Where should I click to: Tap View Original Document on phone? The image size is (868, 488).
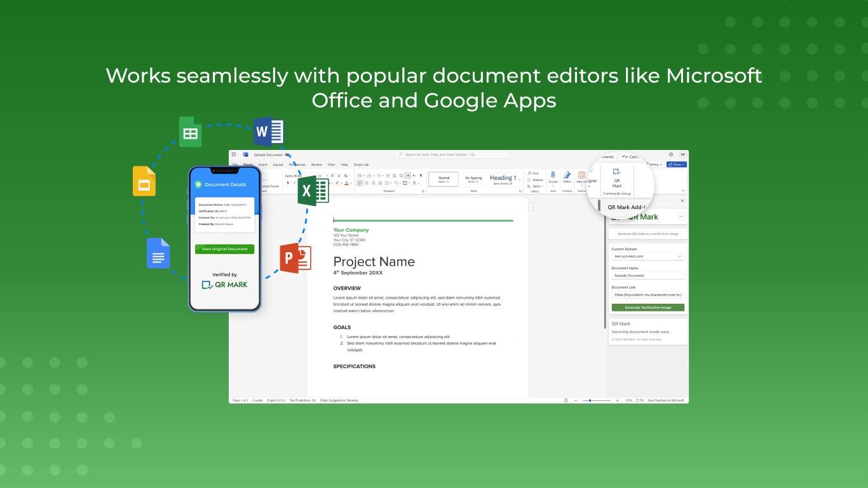click(x=225, y=249)
